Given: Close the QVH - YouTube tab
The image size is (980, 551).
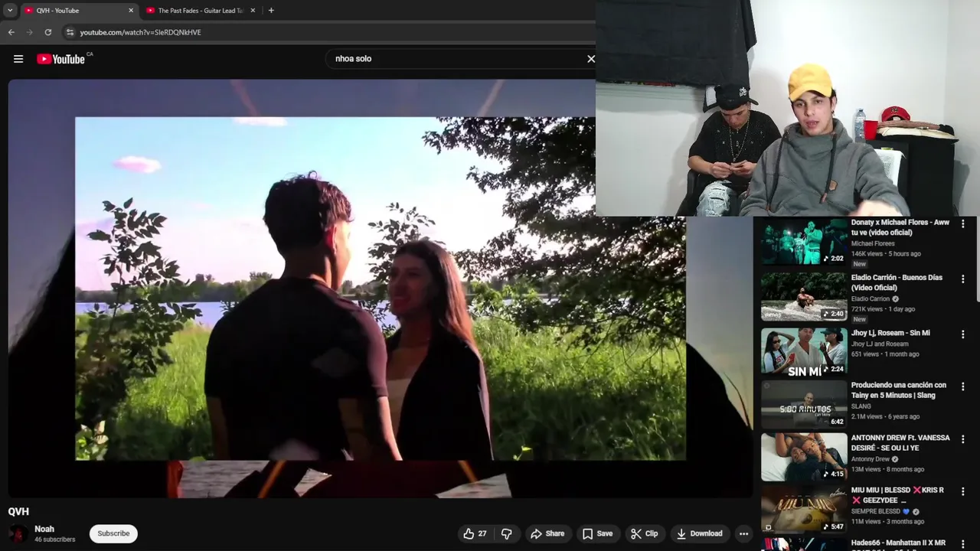Looking at the screenshot, I should click(131, 11).
